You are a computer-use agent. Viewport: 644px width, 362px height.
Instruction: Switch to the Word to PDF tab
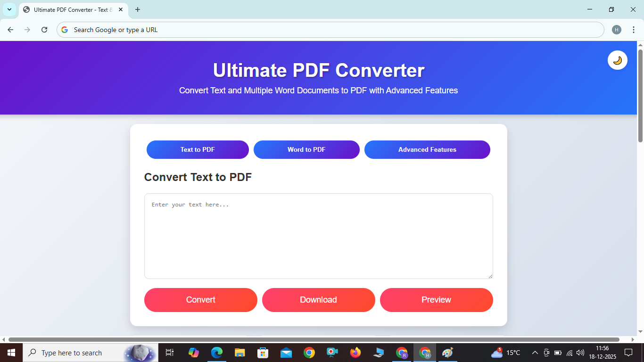[x=306, y=149]
